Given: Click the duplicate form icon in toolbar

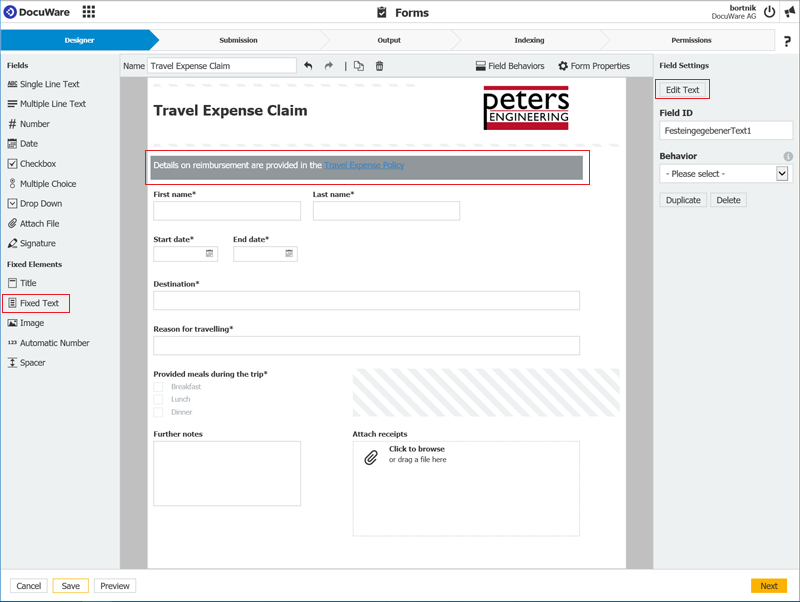Looking at the screenshot, I should pyautogui.click(x=359, y=66).
